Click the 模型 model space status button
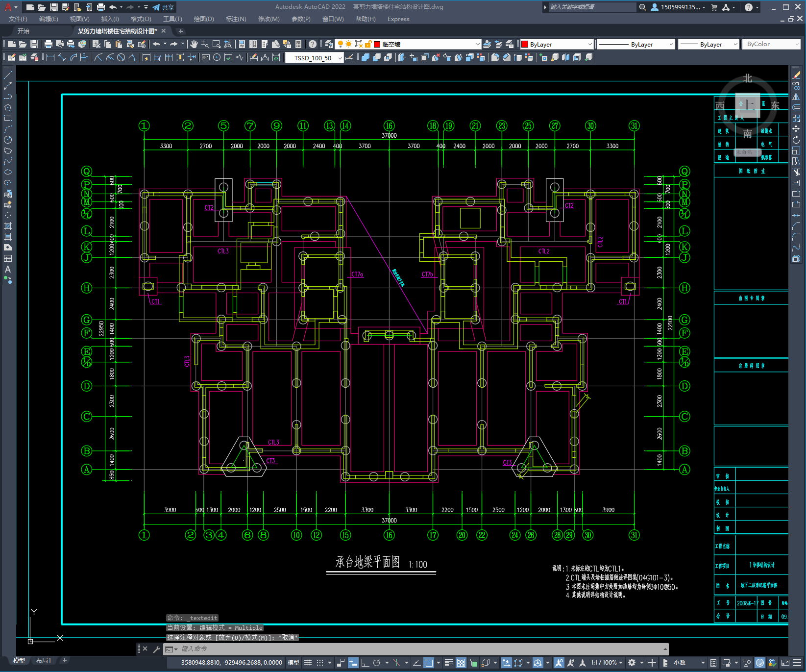The image size is (806, 672). [293, 663]
